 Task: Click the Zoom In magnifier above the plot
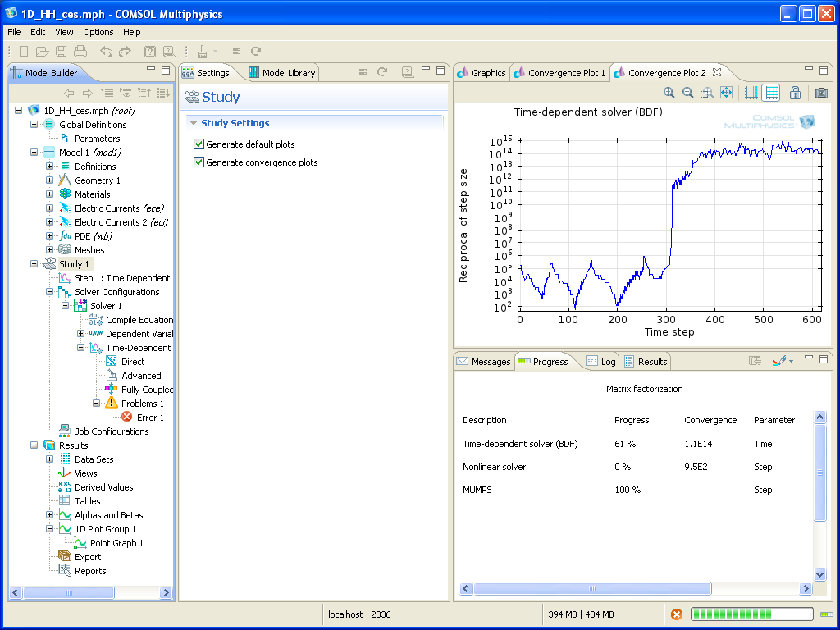669,93
